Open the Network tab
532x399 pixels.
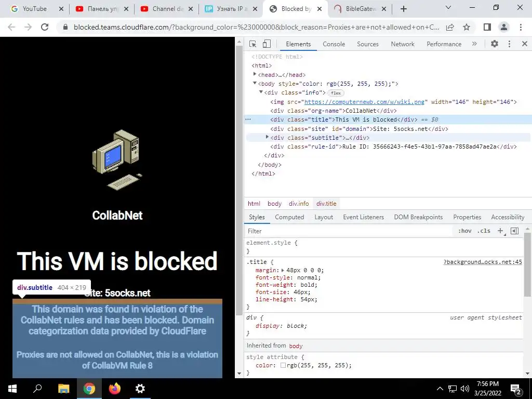click(x=403, y=44)
